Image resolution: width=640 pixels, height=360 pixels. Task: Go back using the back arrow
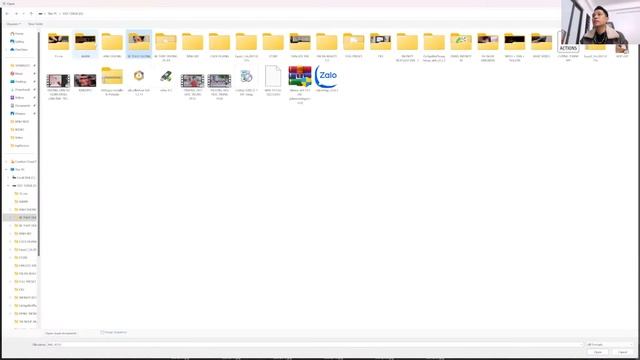7,13
